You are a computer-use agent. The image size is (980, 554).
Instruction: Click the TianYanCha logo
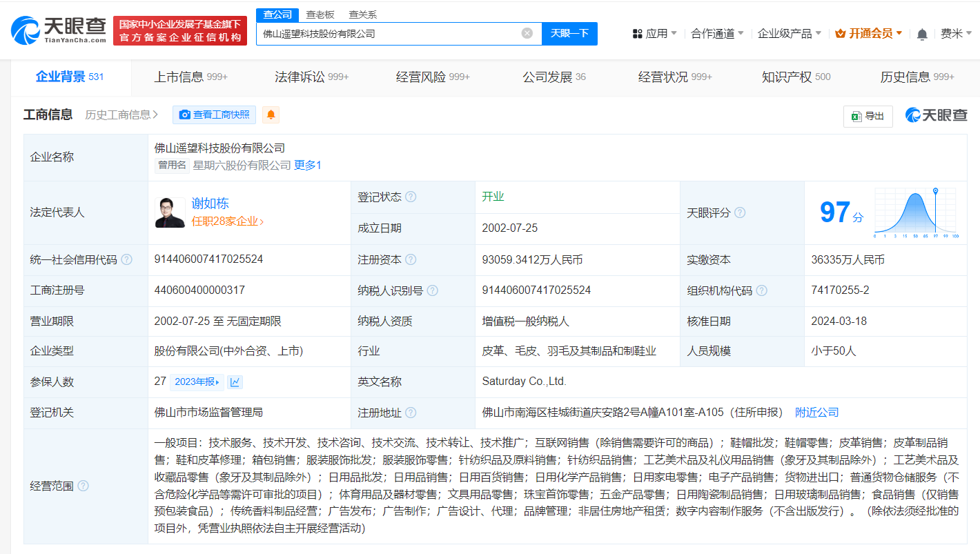click(x=59, y=30)
